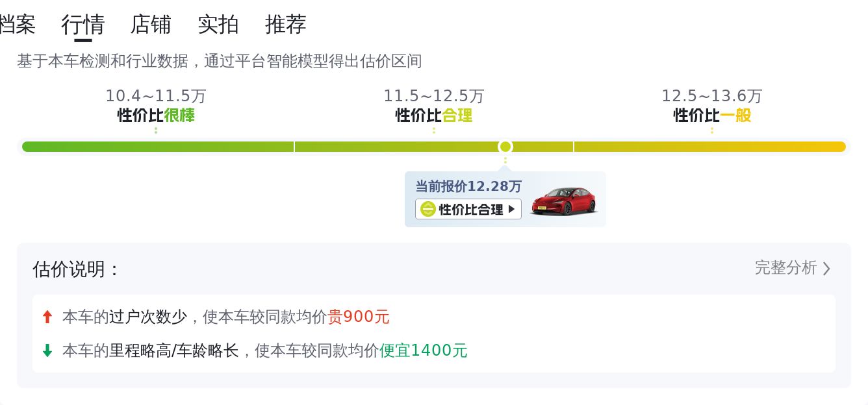Image resolution: width=868 pixels, height=405 pixels.
Task: Click the 过户次数少 explanation line
Action: click(x=226, y=317)
